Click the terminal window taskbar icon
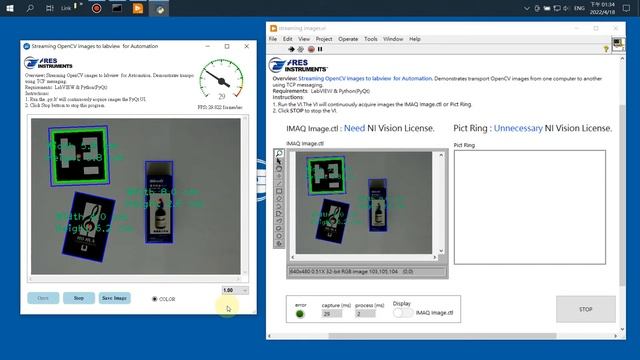Viewport: 640px width, 360px height. pyautogui.click(x=117, y=8)
